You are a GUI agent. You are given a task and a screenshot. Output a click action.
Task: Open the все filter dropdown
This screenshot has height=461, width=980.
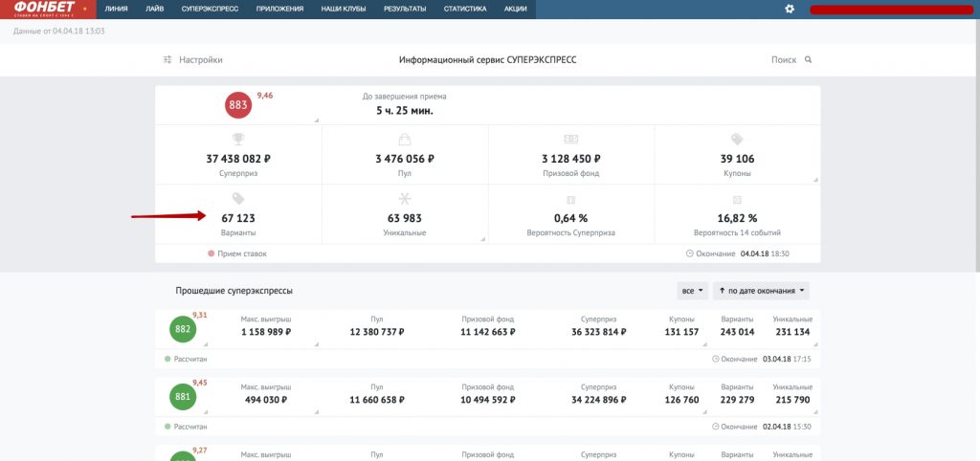tap(693, 291)
